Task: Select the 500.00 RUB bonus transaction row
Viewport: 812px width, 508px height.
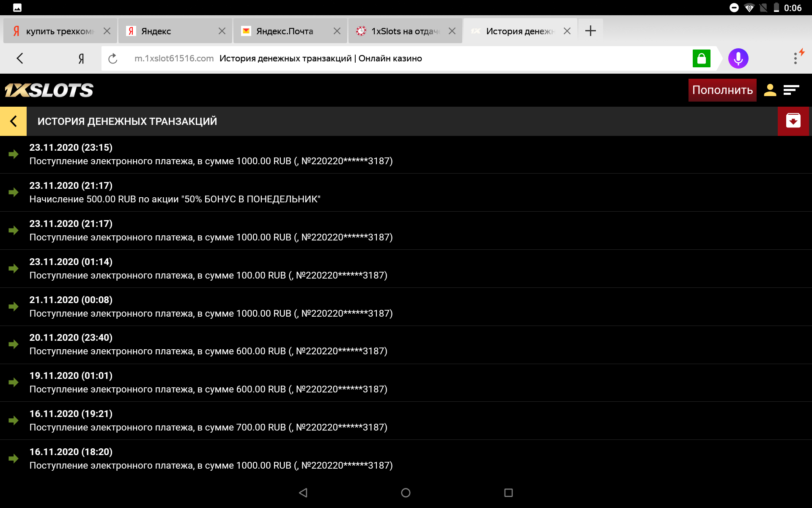Action: (x=175, y=193)
